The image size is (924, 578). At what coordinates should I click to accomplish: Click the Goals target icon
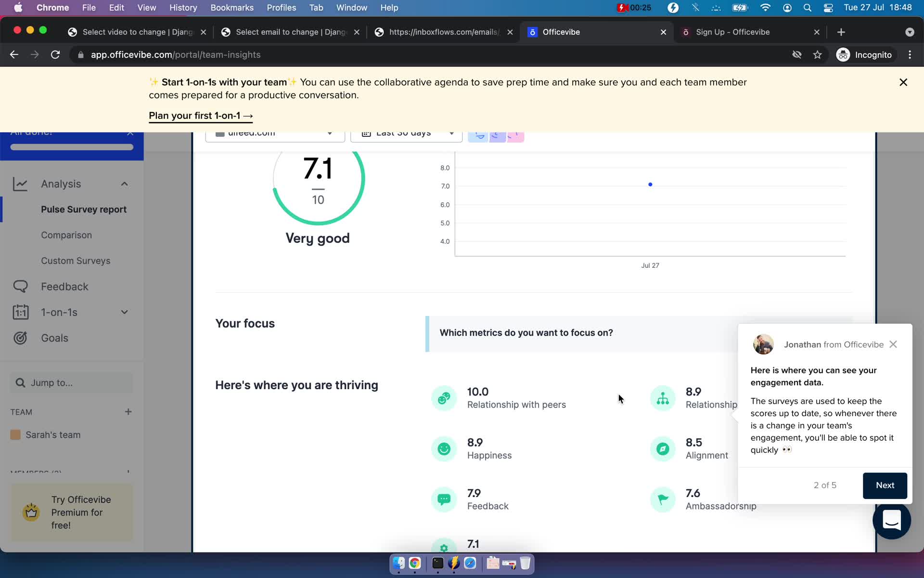click(x=20, y=338)
